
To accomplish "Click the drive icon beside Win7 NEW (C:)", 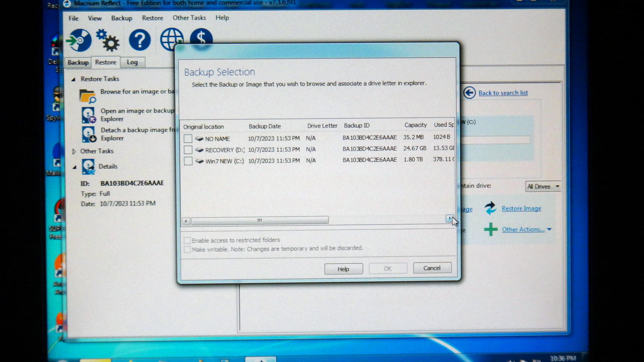I will [x=200, y=161].
